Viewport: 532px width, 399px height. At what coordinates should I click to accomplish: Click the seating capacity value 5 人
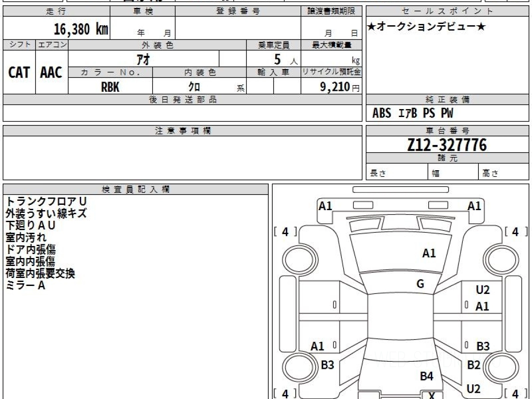[286, 59]
